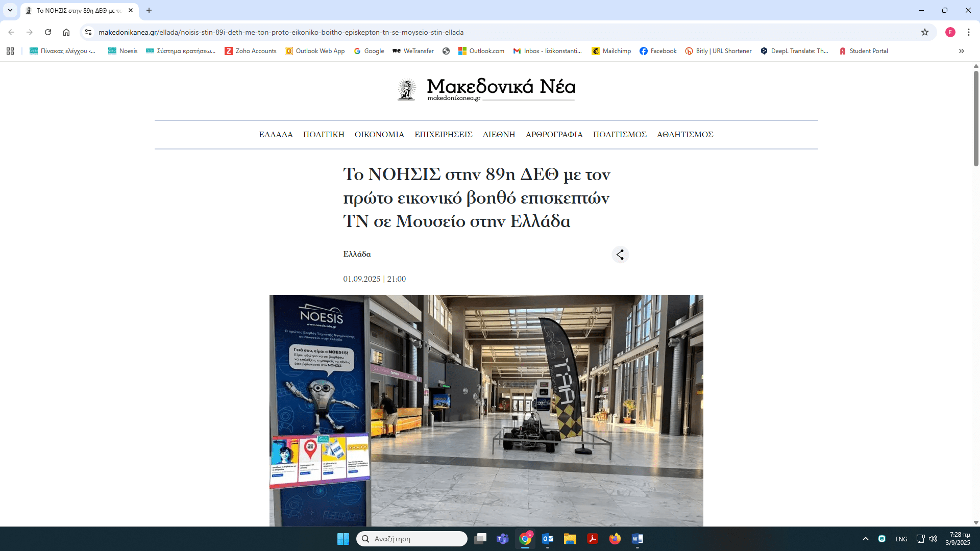
Task: Open the apps grid in bookmarks bar
Action: coord(10,51)
